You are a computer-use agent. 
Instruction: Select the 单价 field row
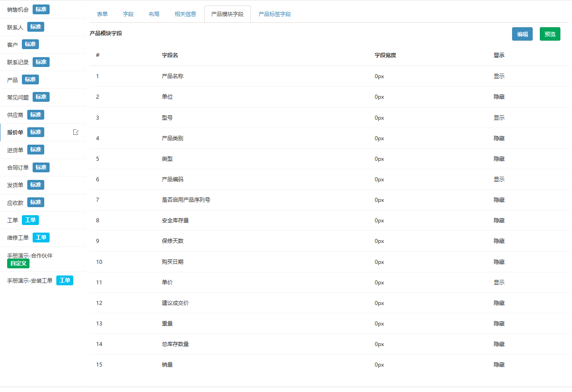[x=329, y=283]
